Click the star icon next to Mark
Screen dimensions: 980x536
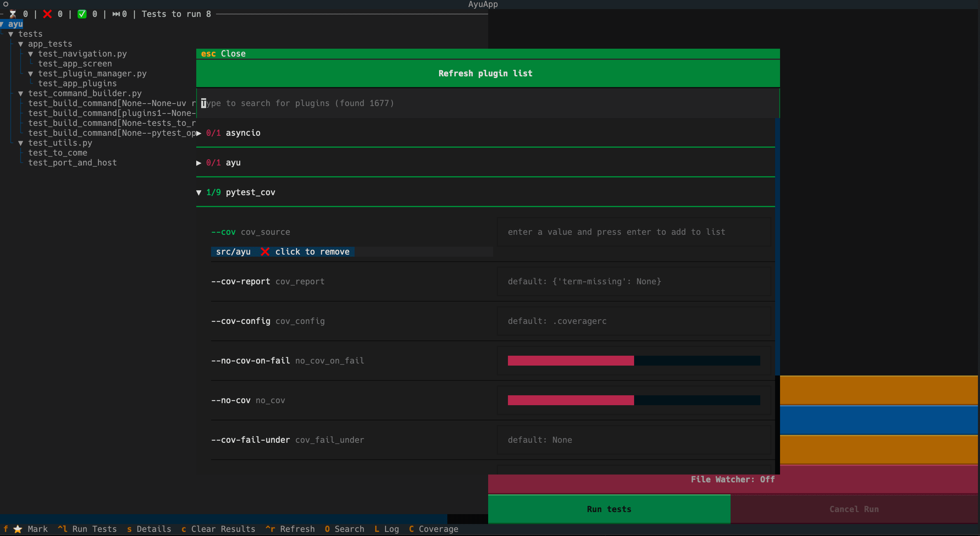[x=17, y=529]
